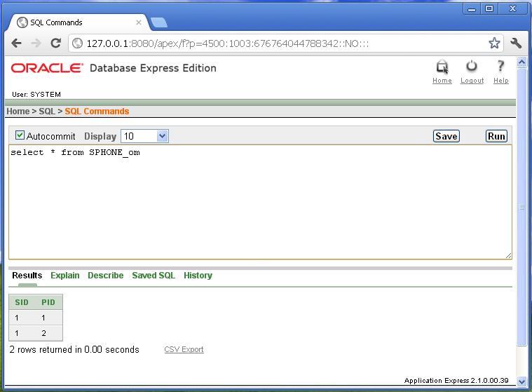This screenshot has width=532, height=392.
Task: Switch to the History tab
Action: (198, 276)
